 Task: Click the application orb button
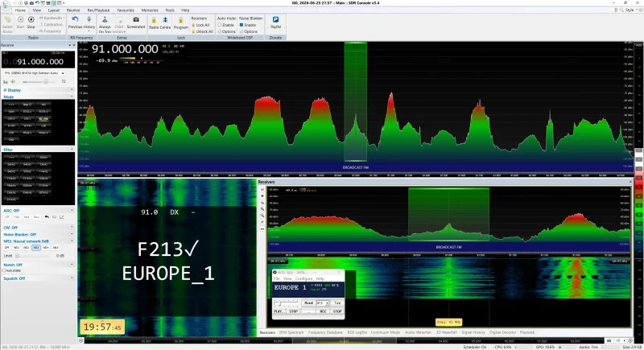click(5, 5)
